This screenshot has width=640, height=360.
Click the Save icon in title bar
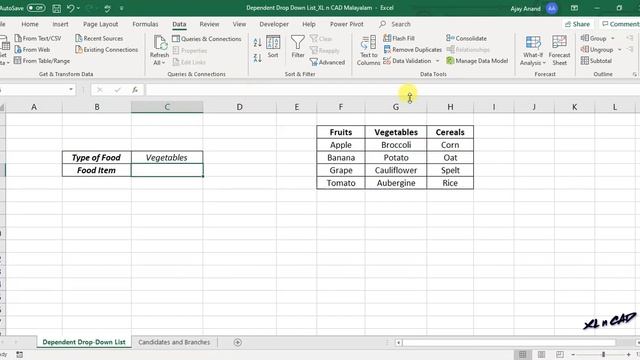click(x=57, y=8)
